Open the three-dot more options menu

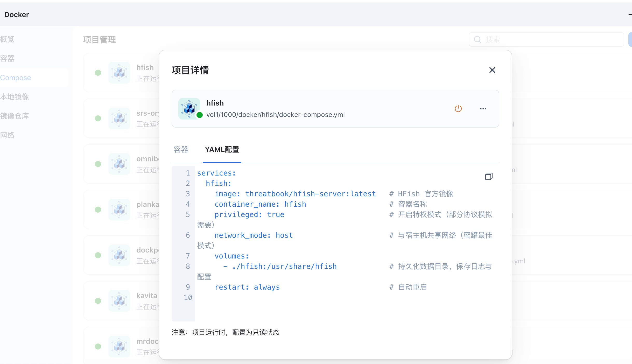(x=483, y=109)
